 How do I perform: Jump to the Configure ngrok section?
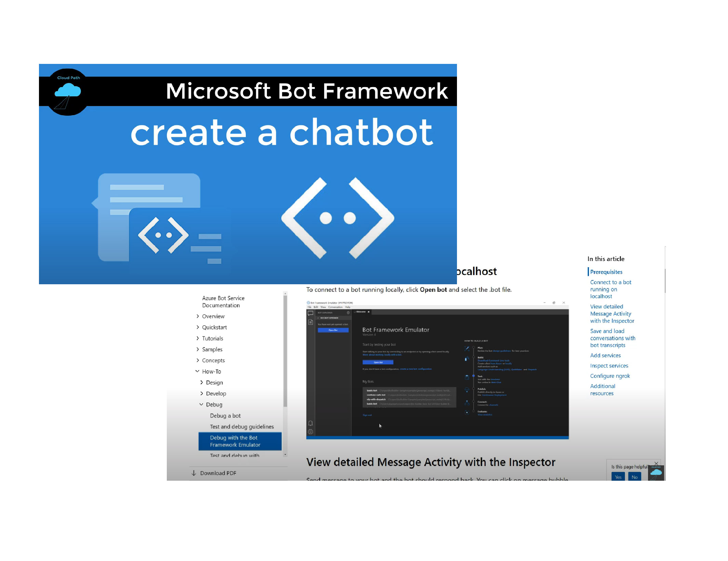610,376
